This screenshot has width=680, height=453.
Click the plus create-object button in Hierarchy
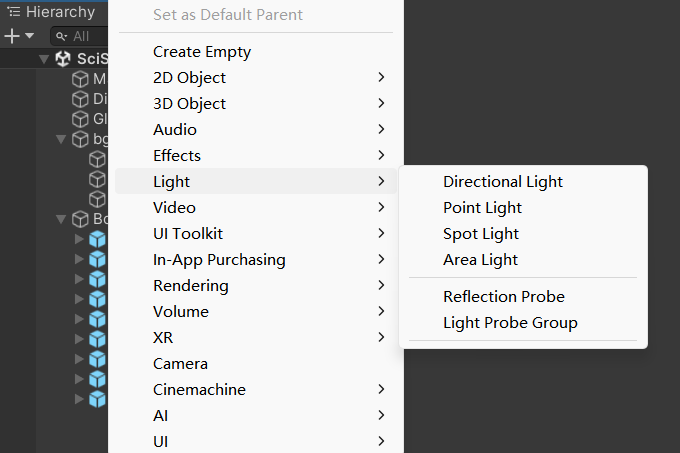[12, 36]
